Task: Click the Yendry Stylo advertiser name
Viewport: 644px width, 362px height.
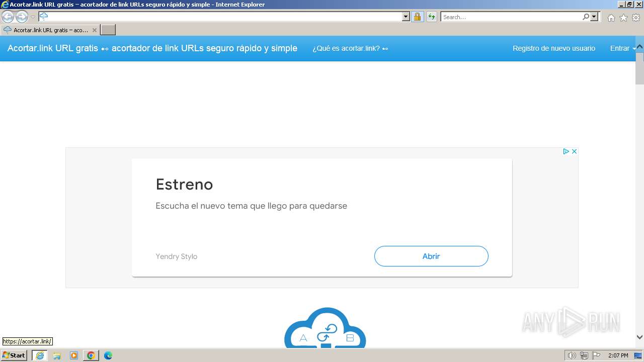Action: [176, 256]
